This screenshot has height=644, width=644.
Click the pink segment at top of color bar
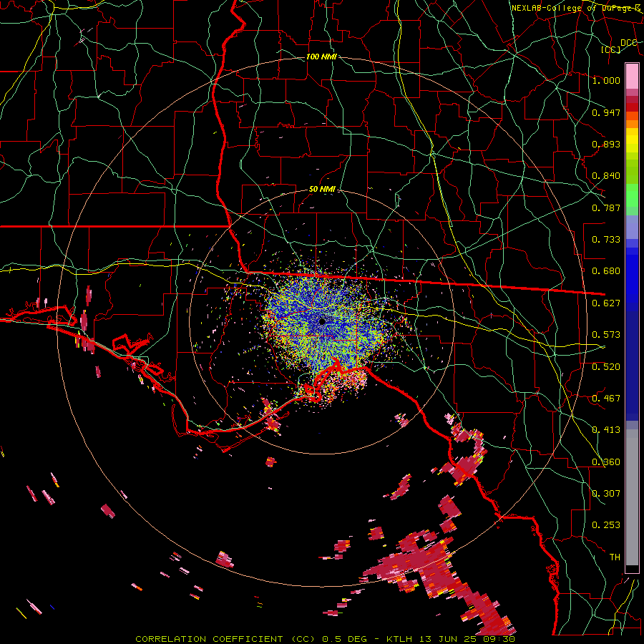[x=632, y=76]
